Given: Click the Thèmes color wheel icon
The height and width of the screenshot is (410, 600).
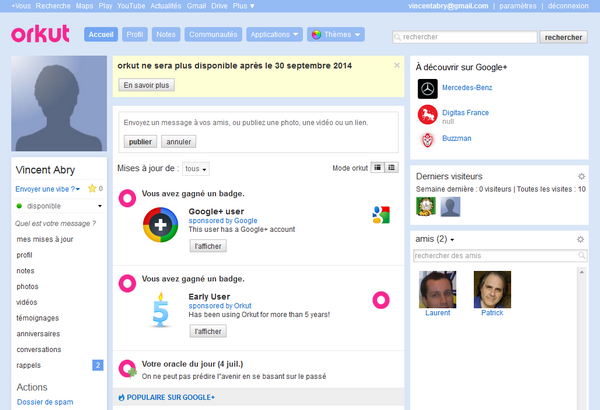Looking at the screenshot, I should 316,34.
